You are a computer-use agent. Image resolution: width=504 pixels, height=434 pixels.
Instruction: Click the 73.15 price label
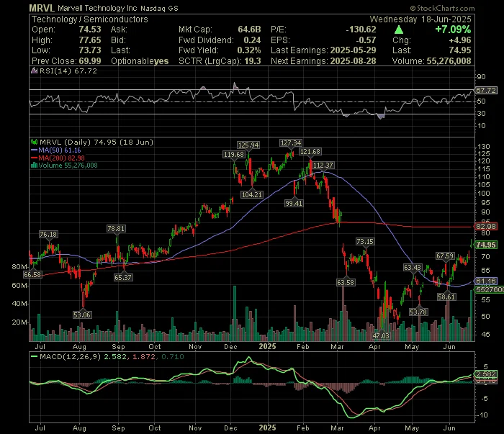[x=365, y=242]
